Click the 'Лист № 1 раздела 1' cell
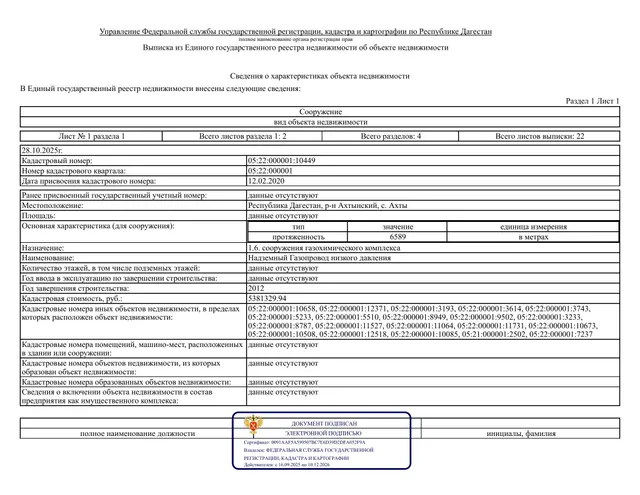 [91, 136]
